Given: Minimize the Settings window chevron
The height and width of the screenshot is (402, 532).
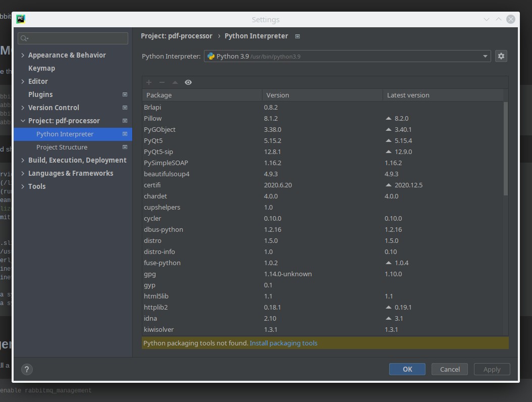Looking at the screenshot, I should 487,19.
